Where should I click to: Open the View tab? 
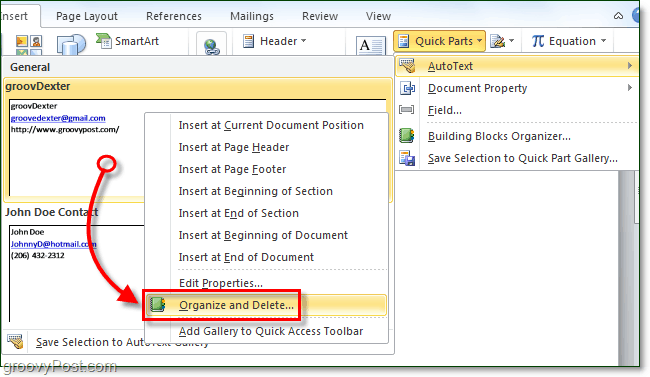[x=378, y=16]
